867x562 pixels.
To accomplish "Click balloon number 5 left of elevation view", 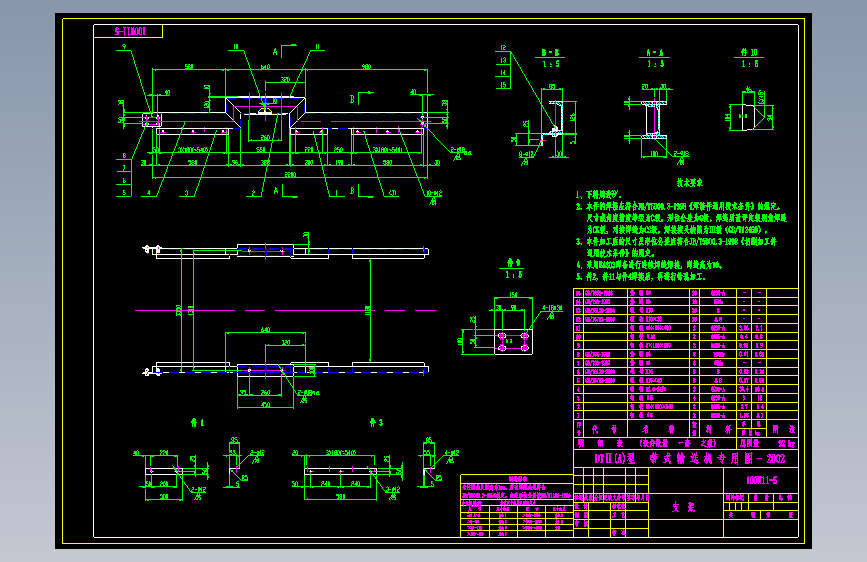I will pos(124,193).
